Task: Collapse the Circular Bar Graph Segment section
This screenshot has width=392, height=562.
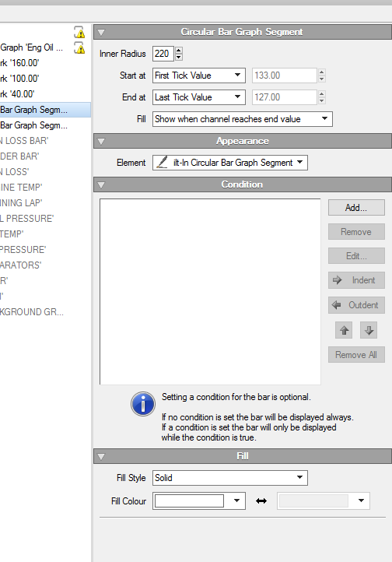Action: coord(101,32)
